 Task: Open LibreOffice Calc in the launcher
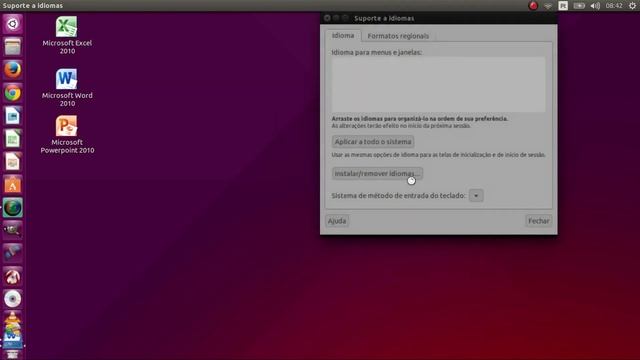coord(13,139)
